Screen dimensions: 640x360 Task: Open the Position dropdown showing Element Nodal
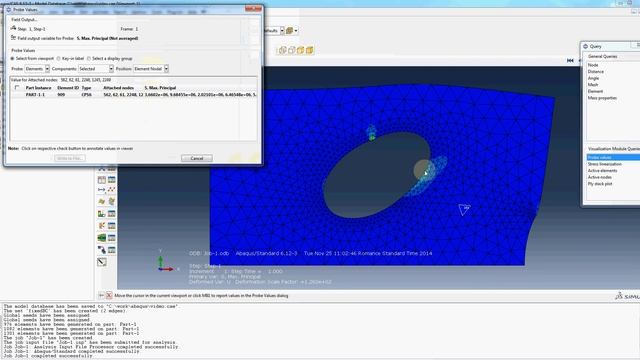pos(151,69)
